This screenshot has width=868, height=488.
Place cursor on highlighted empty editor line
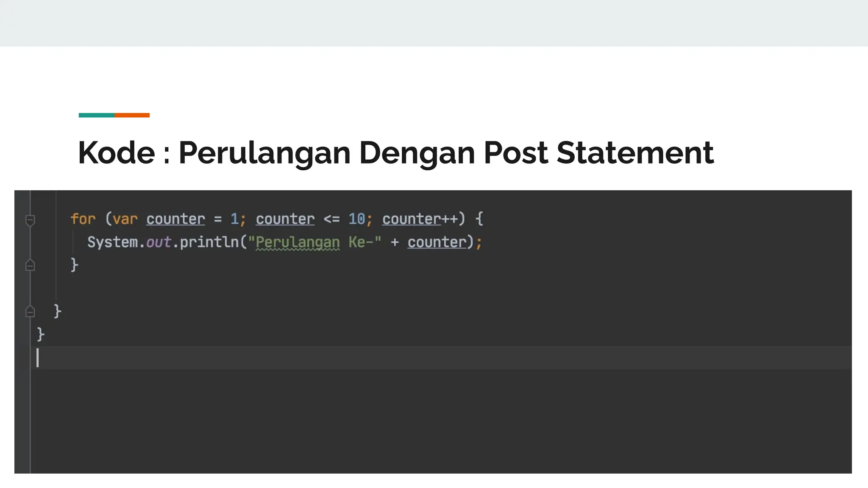(x=441, y=358)
